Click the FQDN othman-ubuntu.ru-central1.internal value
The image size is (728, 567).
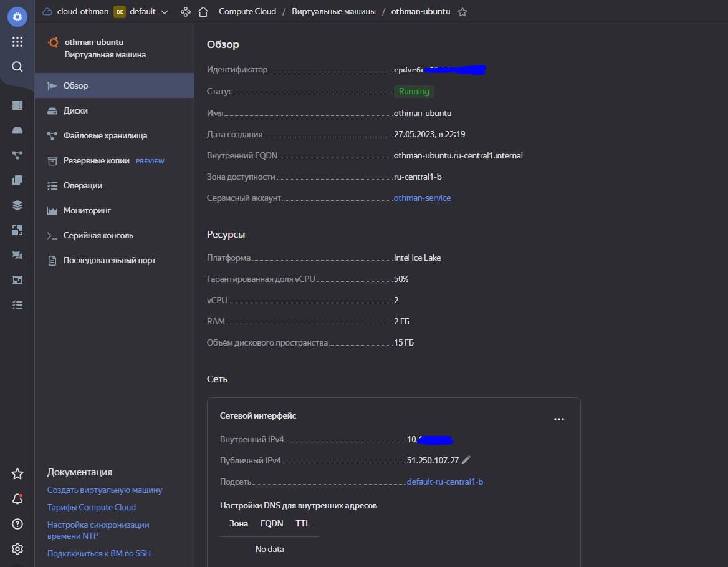[x=458, y=156]
